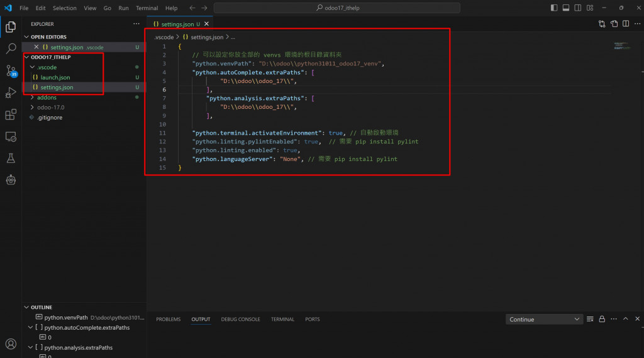644x358 pixels.
Task: Maximize the panel with the up chevron
Action: pos(626,319)
